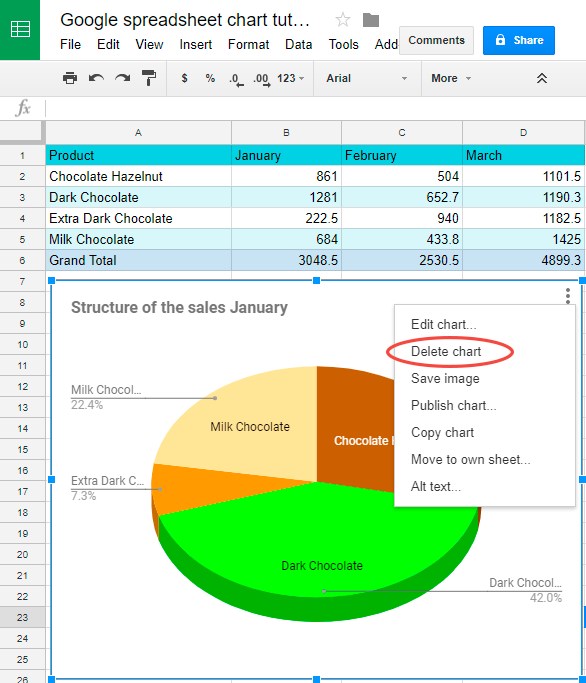Viewport: 586px width, 683px height.
Task: Click the Print icon
Action: (70, 78)
